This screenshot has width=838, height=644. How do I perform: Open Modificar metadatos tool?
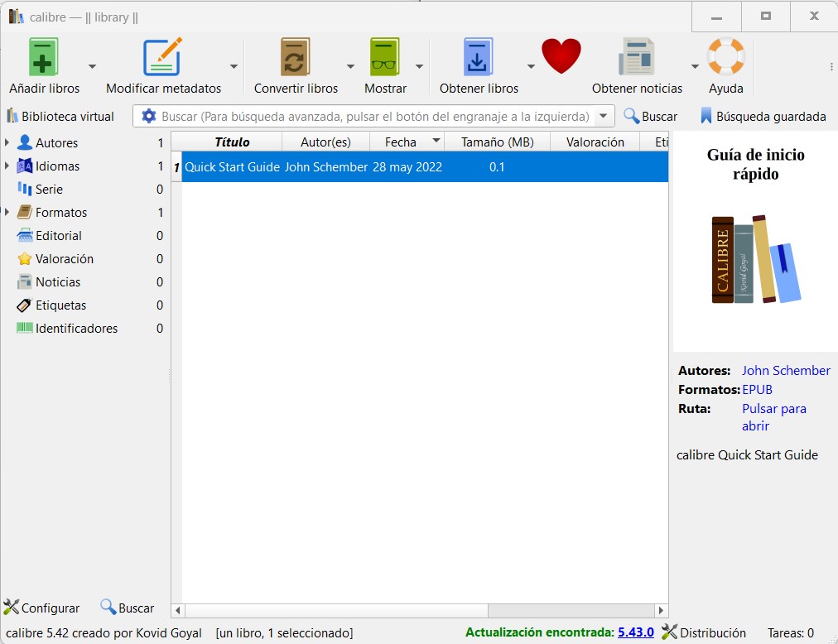point(162,58)
